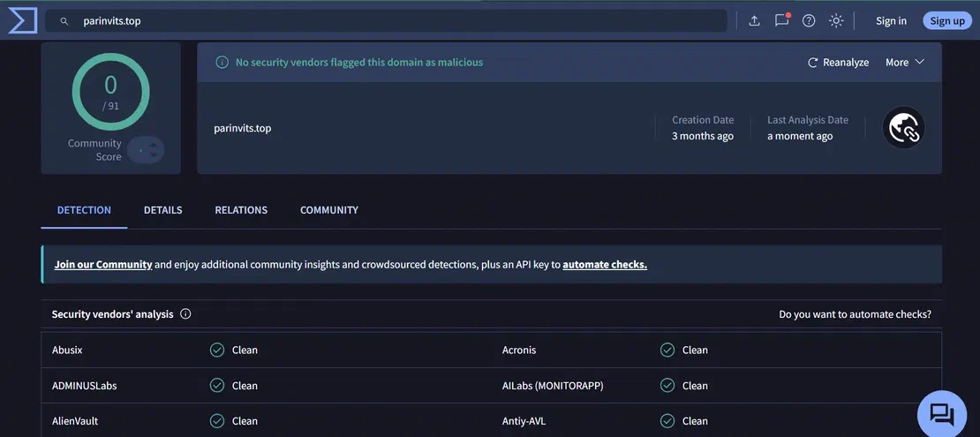Click the parinvits.top domain title text

pos(243,128)
